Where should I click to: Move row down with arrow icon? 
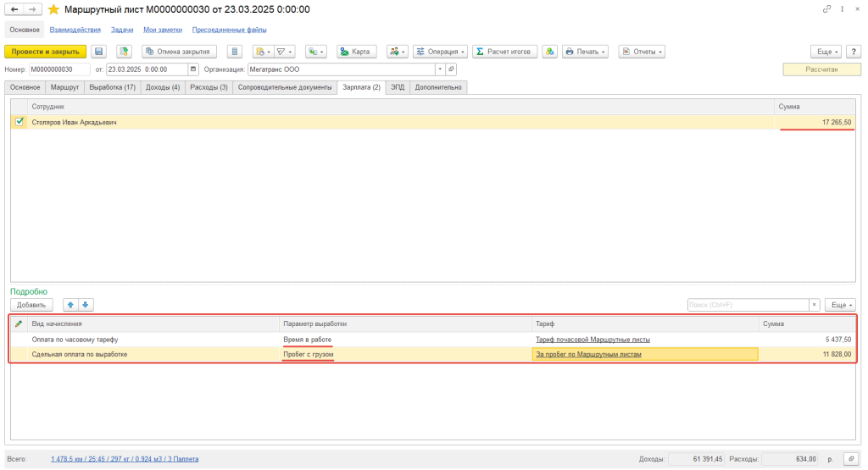(85, 305)
